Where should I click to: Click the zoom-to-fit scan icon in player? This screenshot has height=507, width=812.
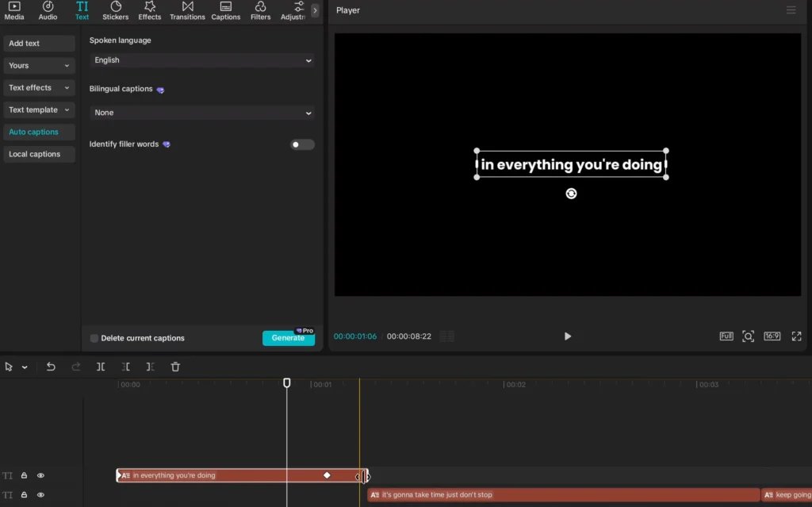click(749, 336)
